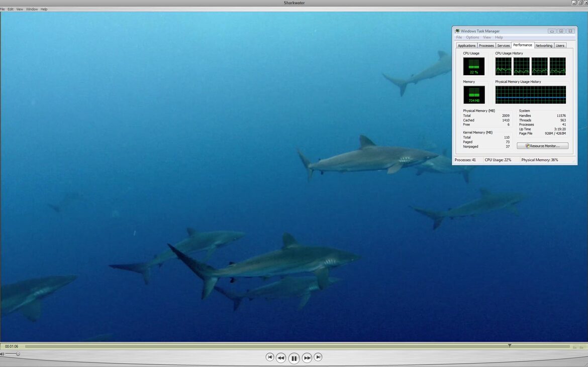
Task: Switch to the Services tab
Action: click(503, 46)
